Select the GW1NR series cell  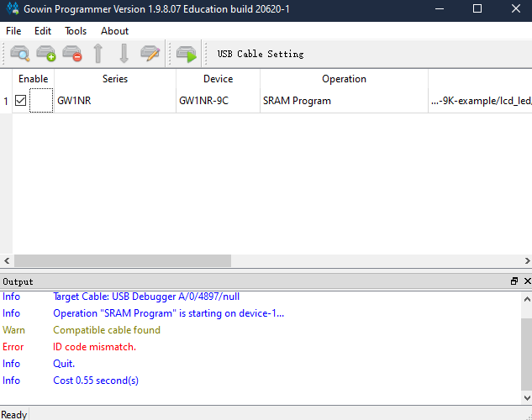(115, 101)
